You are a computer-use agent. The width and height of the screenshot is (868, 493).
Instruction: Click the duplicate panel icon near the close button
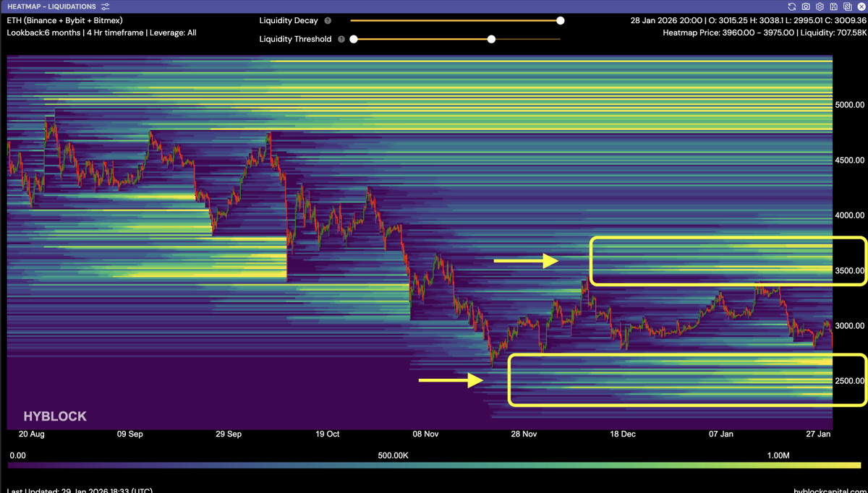click(x=847, y=7)
